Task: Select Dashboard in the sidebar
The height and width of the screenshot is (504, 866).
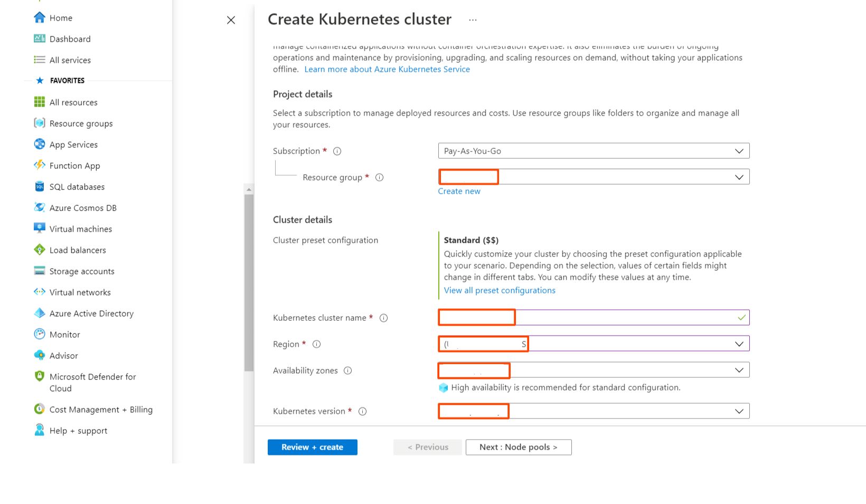Action: click(70, 39)
